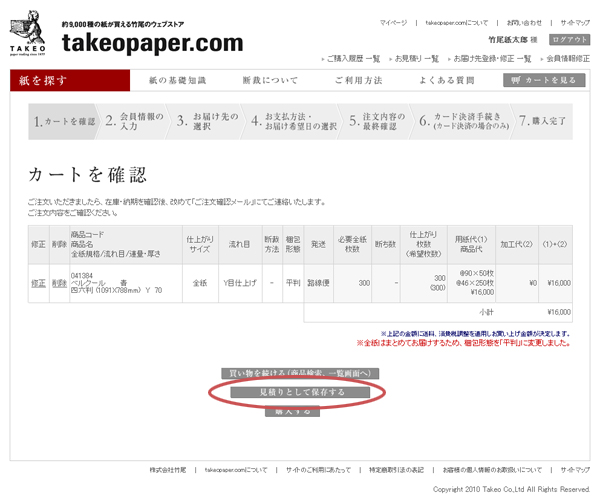Viewport: 600px width, 504px height.
Task: Click footer サイトマップ link
Action: pyautogui.click(x=574, y=469)
